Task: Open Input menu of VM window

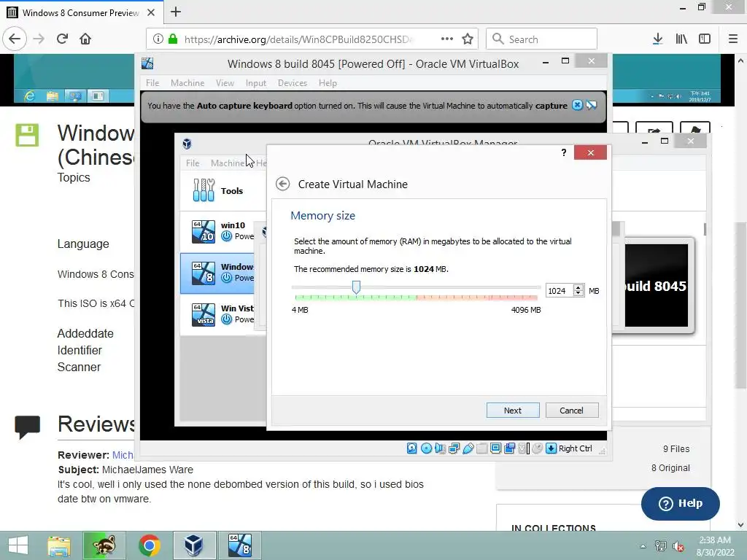Action: [256, 83]
